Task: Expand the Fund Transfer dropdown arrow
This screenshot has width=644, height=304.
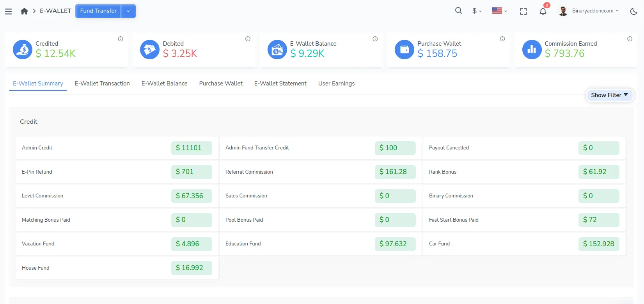Action: (128, 11)
